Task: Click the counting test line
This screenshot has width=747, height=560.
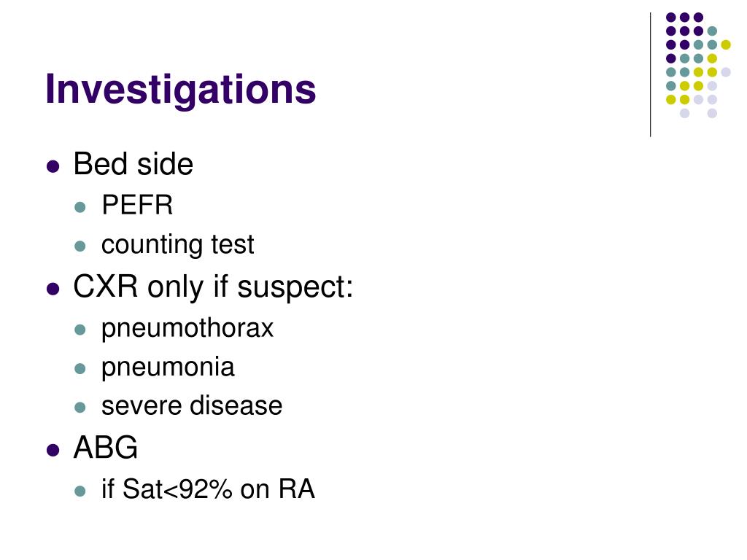Action: pos(178,245)
